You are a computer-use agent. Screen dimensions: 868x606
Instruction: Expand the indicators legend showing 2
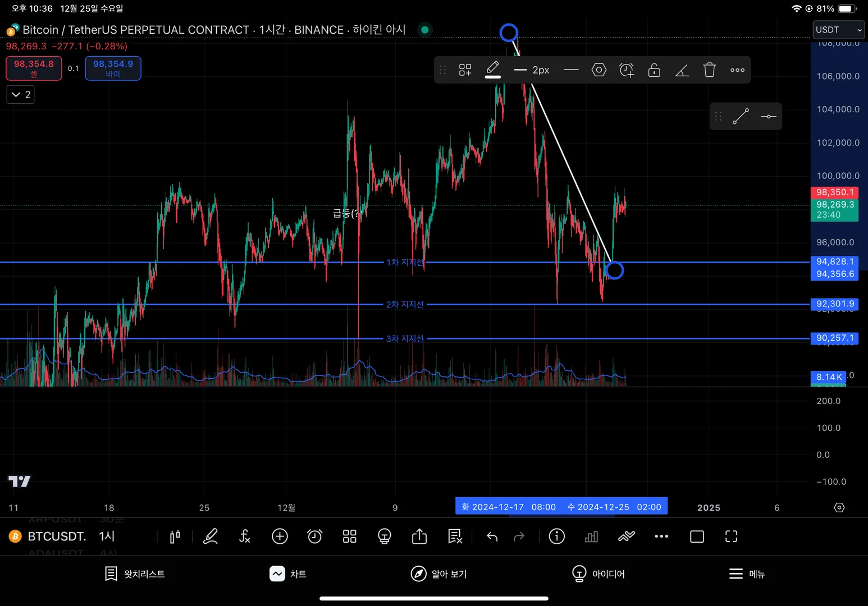click(x=21, y=95)
